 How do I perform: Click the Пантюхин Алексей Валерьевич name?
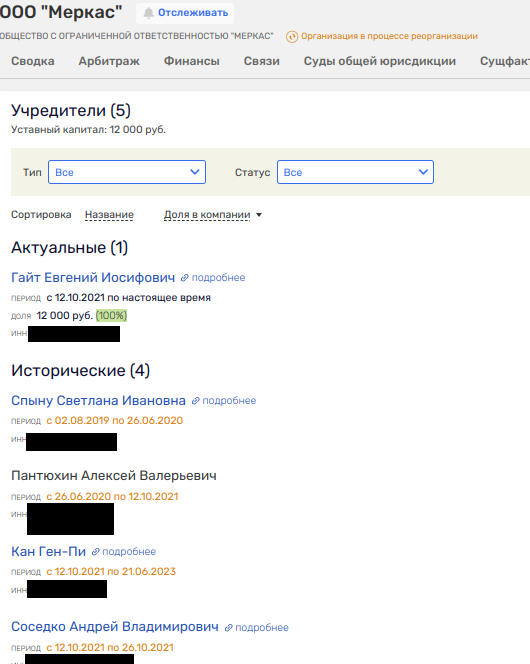tap(114, 476)
